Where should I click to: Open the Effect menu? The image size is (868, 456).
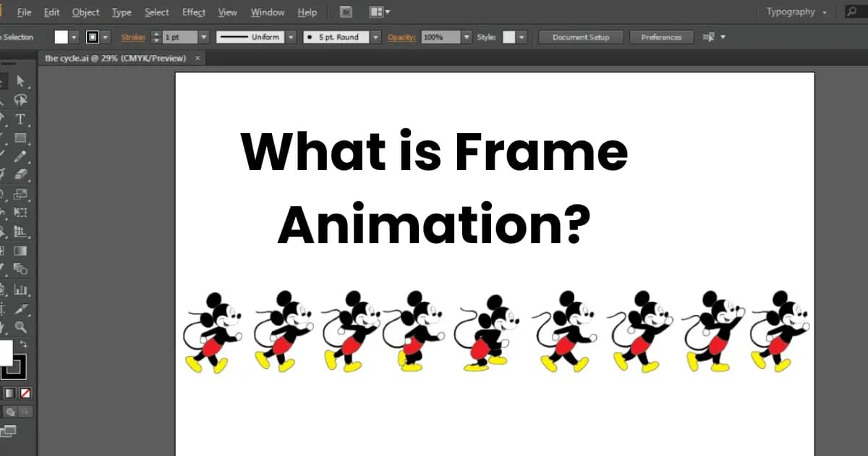tap(193, 12)
